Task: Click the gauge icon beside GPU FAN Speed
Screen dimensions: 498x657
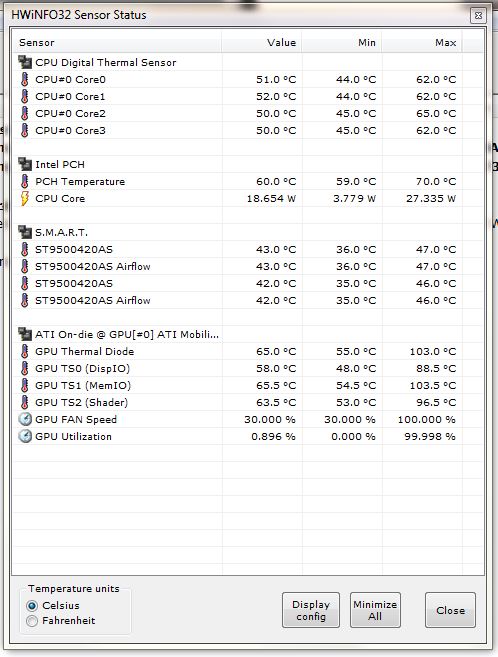Action: 25,419
